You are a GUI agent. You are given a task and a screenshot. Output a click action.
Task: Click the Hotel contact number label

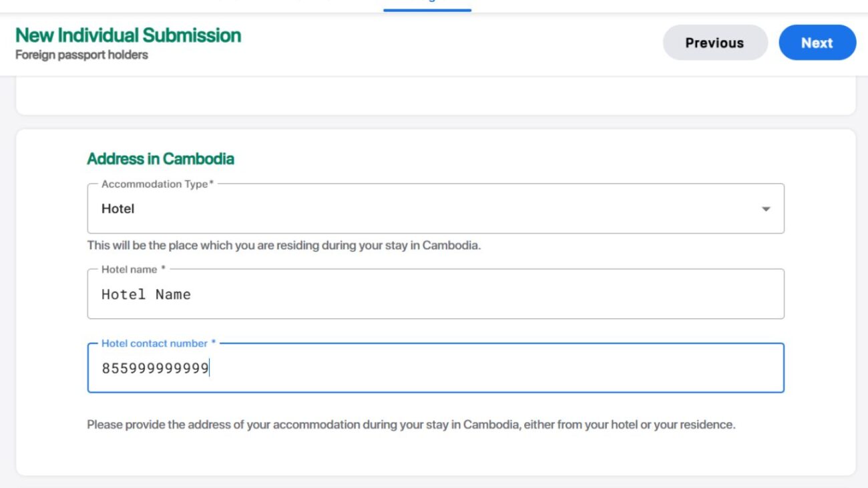158,343
